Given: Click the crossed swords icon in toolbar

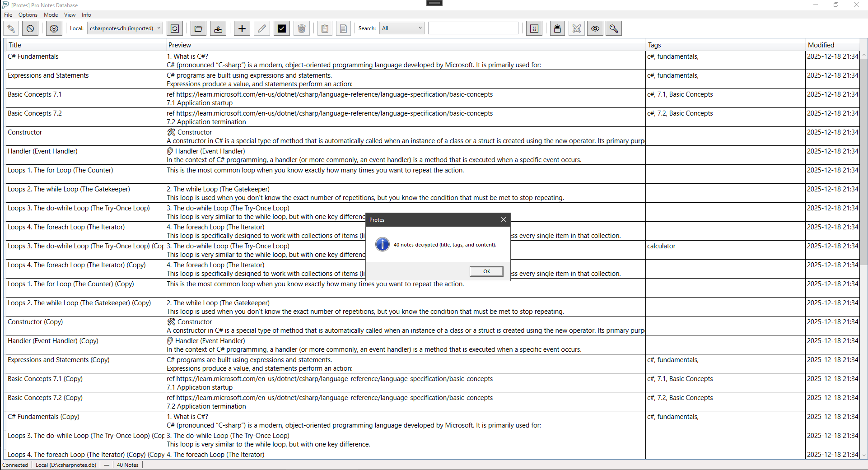Looking at the screenshot, I should point(577,28).
